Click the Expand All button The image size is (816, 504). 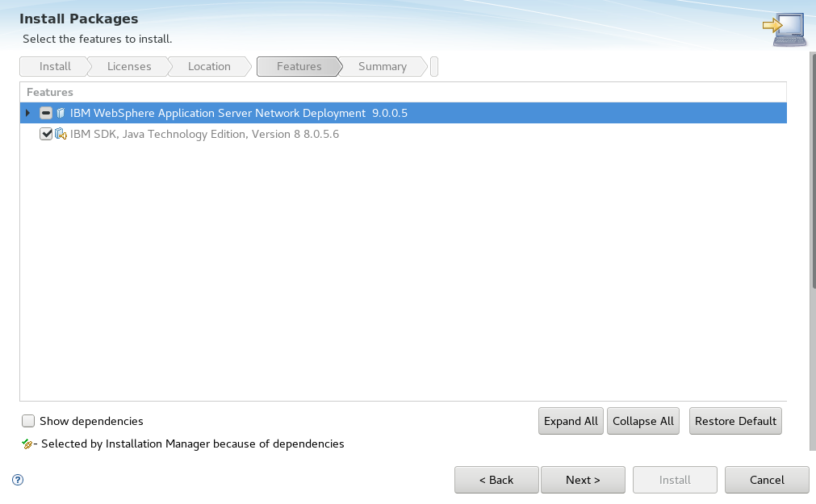571,421
